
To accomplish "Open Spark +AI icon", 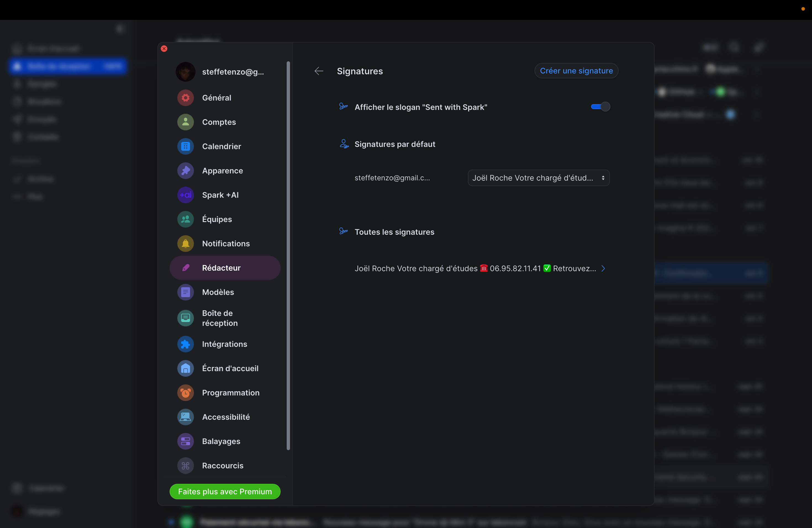I will click(185, 195).
